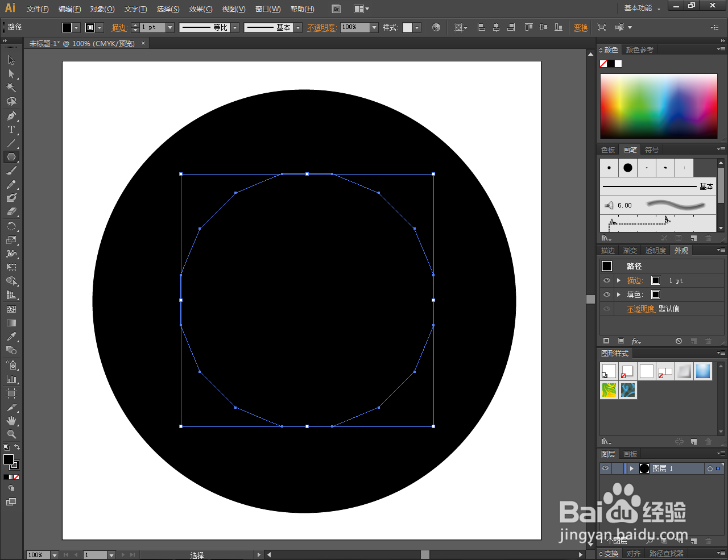This screenshot has height=560, width=728.
Task: Select the Magic Wand tool
Action: tap(11, 88)
